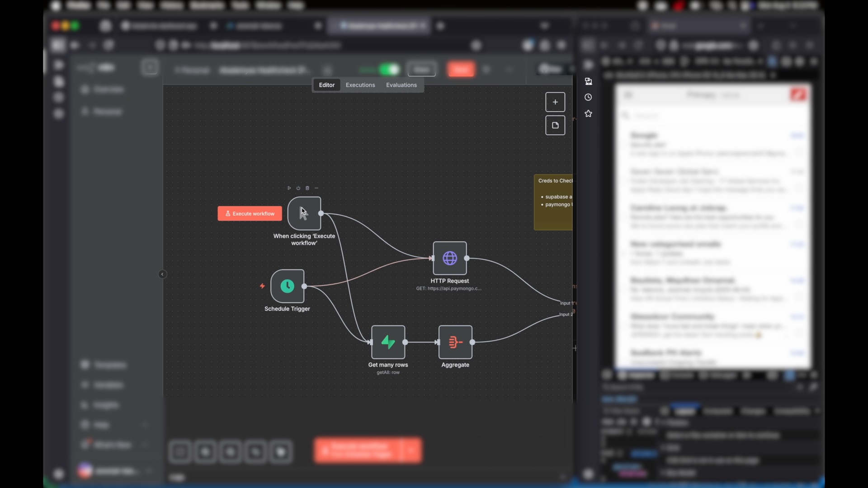The image size is (868, 488).
Task: Select the HTTP Request node
Action: click(x=450, y=258)
